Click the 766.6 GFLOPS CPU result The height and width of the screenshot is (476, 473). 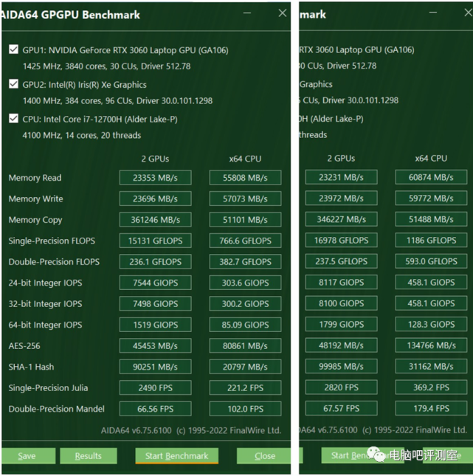tap(245, 241)
